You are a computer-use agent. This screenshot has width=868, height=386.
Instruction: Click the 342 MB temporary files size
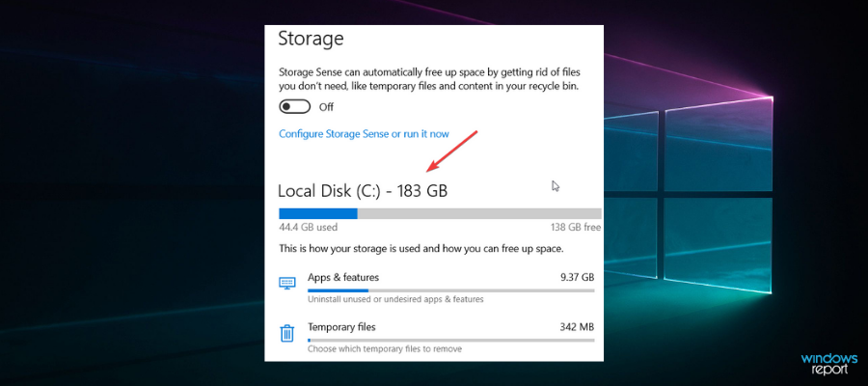pyautogui.click(x=577, y=327)
